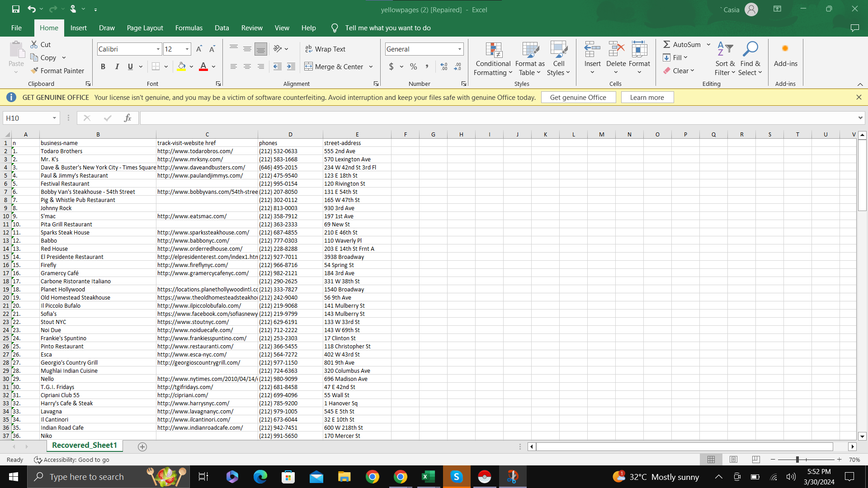Click the Merge & Center icon
This screenshot has width=868, height=488.
coord(309,66)
